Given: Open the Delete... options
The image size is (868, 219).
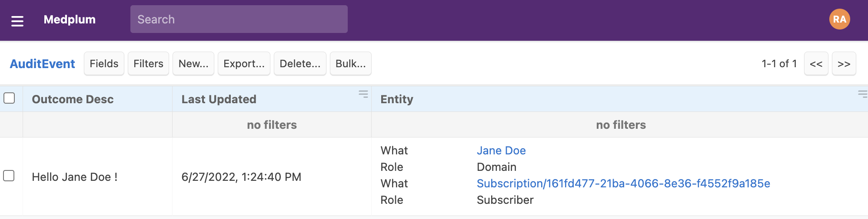Looking at the screenshot, I should coord(300,64).
